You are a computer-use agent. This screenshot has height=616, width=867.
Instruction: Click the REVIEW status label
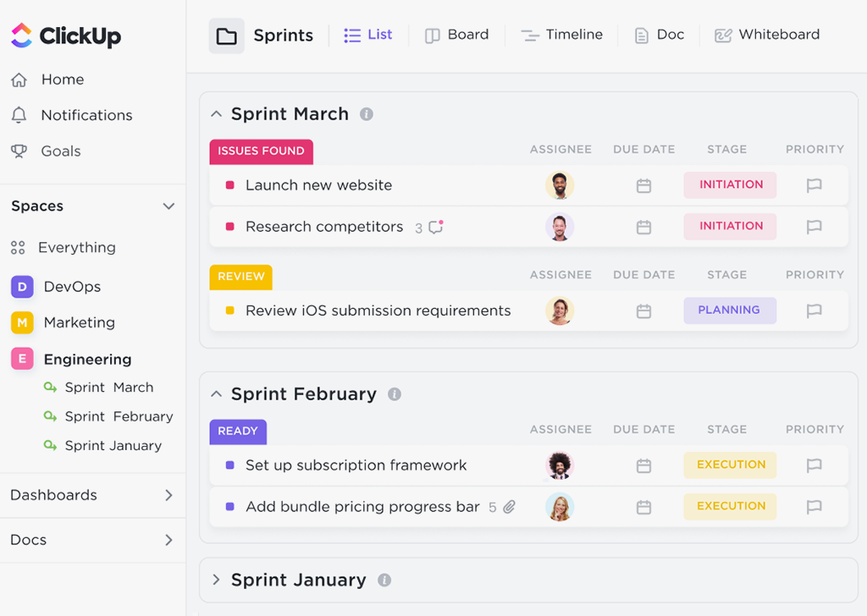(x=241, y=277)
